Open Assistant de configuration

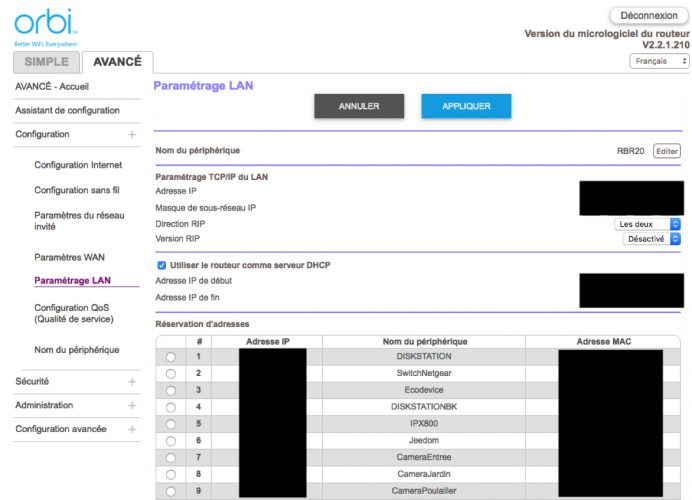(x=67, y=110)
